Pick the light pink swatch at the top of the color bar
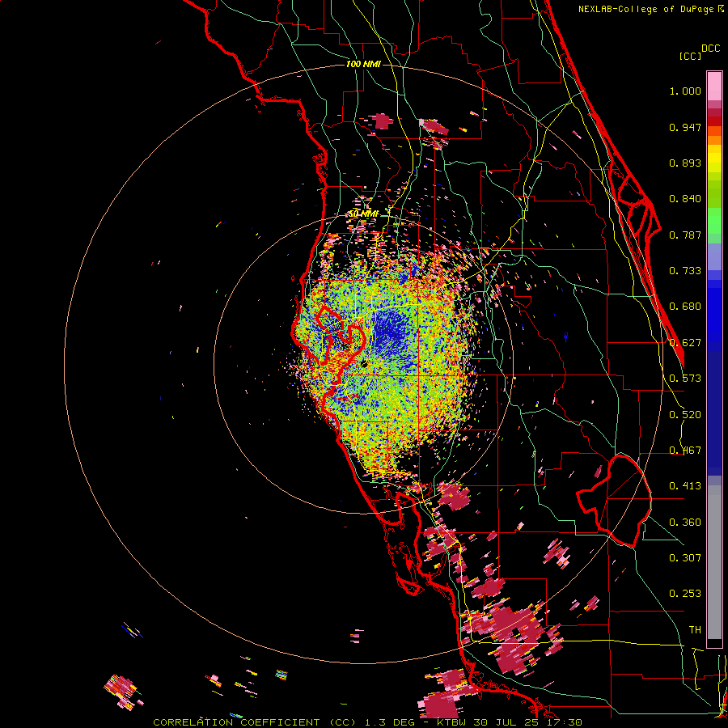 (714, 87)
